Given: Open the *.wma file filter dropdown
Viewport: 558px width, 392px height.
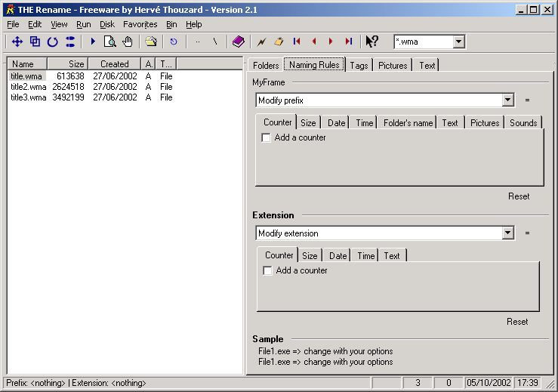Looking at the screenshot, I should click(x=459, y=42).
